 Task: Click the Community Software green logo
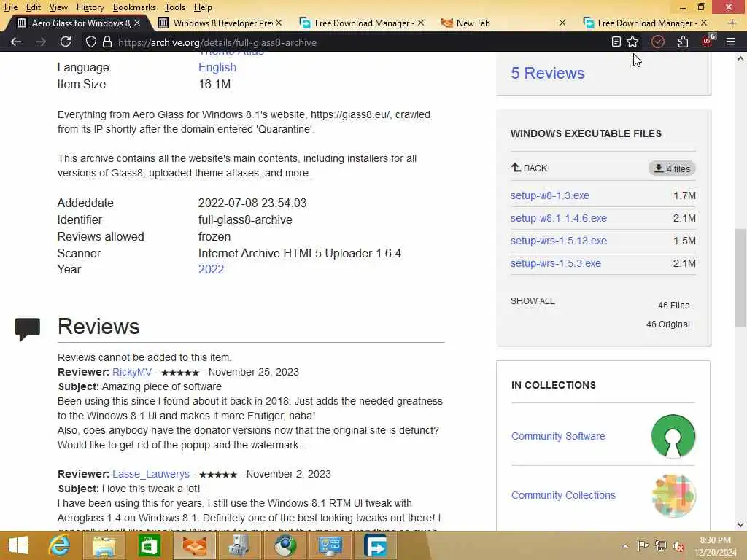(673, 436)
